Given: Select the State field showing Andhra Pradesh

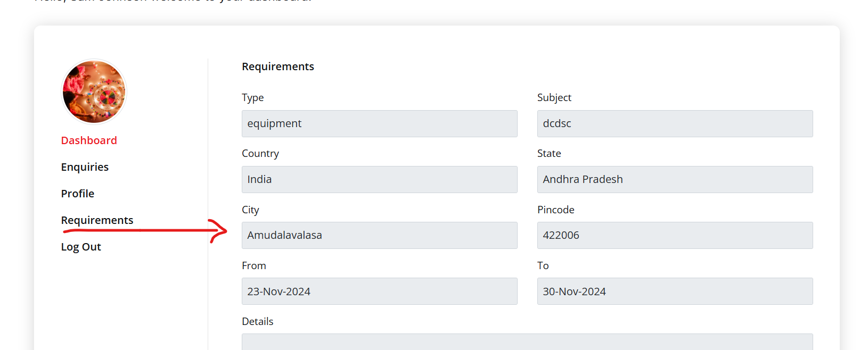Looking at the screenshot, I should (x=675, y=179).
